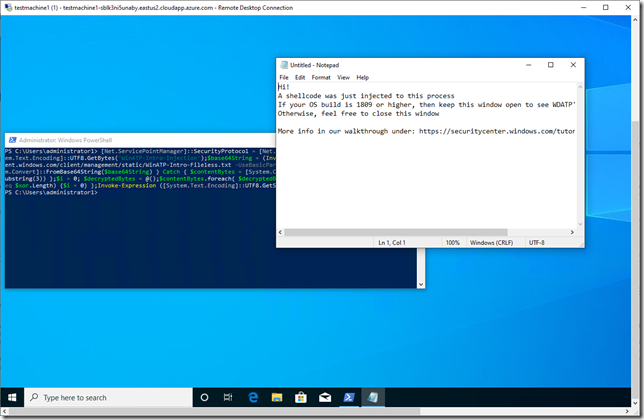Click the securitycenter.windows.com URL text

(x=497, y=131)
